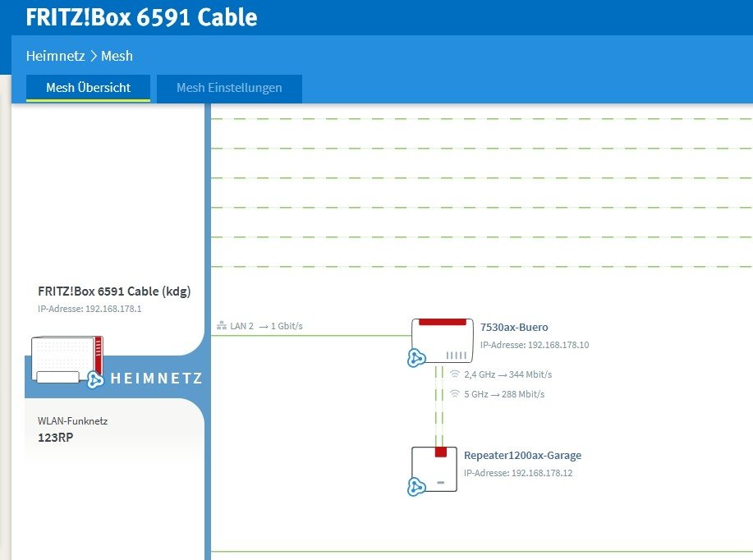The image size is (753, 560).
Task: Open the 7530ax-Buero device name link
Action: [x=514, y=327]
